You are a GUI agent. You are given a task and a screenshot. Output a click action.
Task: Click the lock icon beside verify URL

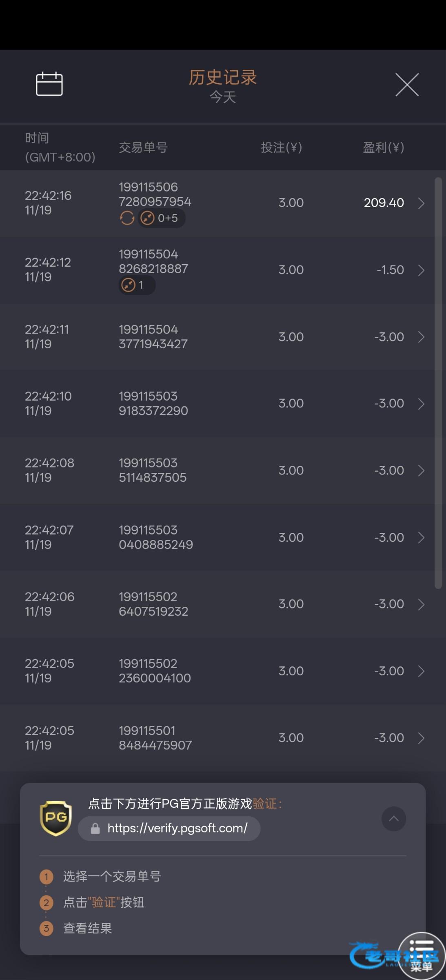[x=95, y=829]
